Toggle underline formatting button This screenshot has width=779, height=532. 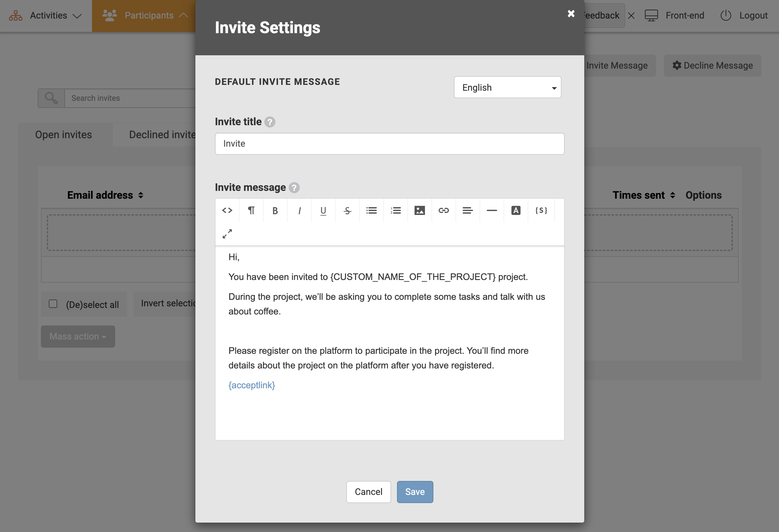pyautogui.click(x=323, y=210)
